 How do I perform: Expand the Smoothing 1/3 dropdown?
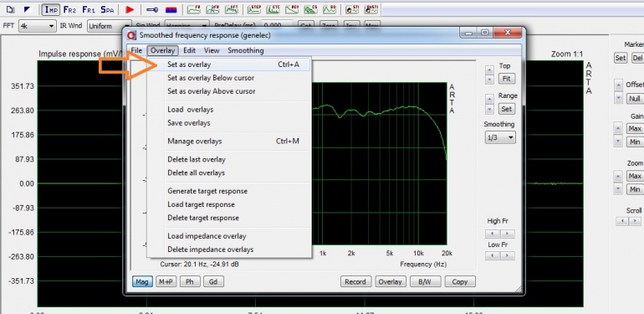(x=500, y=137)
